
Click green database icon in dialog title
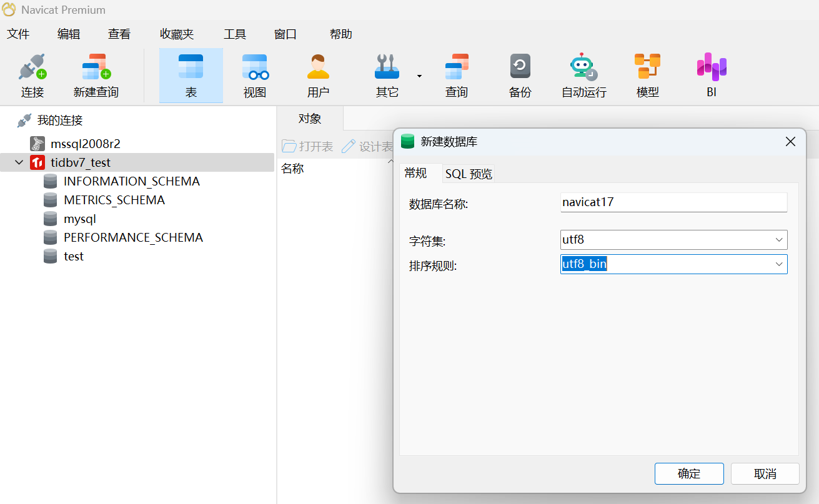click(408, 141)
